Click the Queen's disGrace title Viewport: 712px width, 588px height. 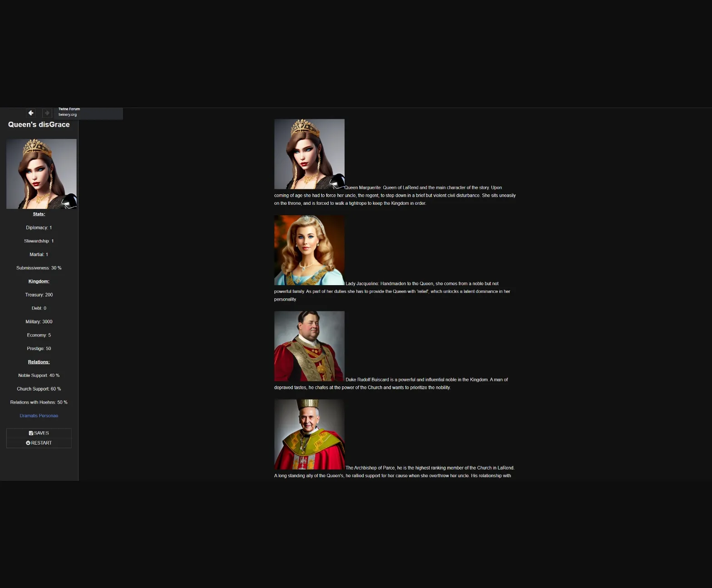coord(39,125)
